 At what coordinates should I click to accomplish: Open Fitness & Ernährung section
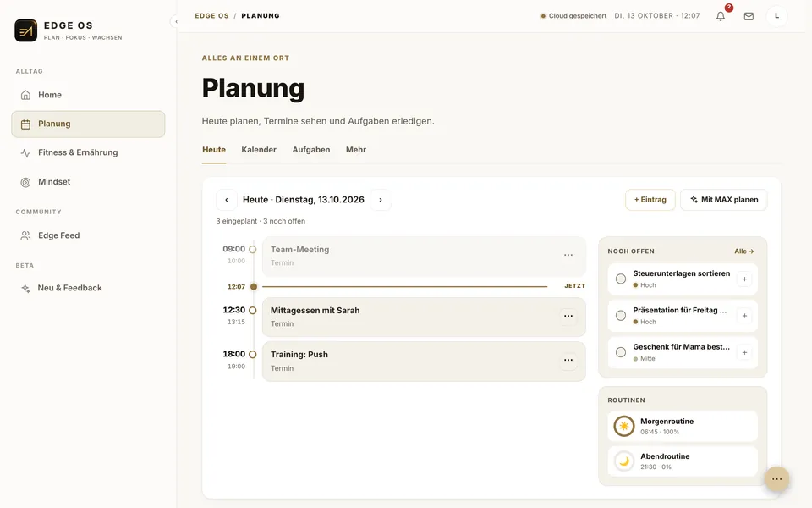[x=88, y=152]
